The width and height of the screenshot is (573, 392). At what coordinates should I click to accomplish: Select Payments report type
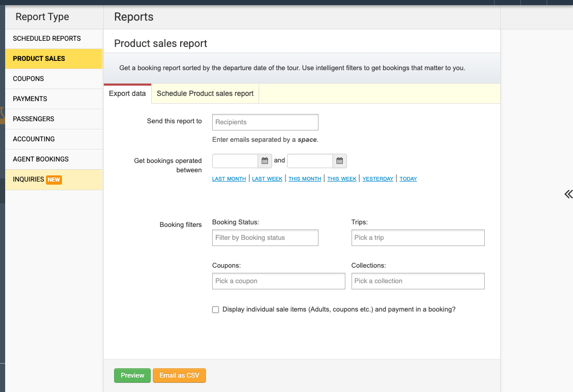point(54,99)
